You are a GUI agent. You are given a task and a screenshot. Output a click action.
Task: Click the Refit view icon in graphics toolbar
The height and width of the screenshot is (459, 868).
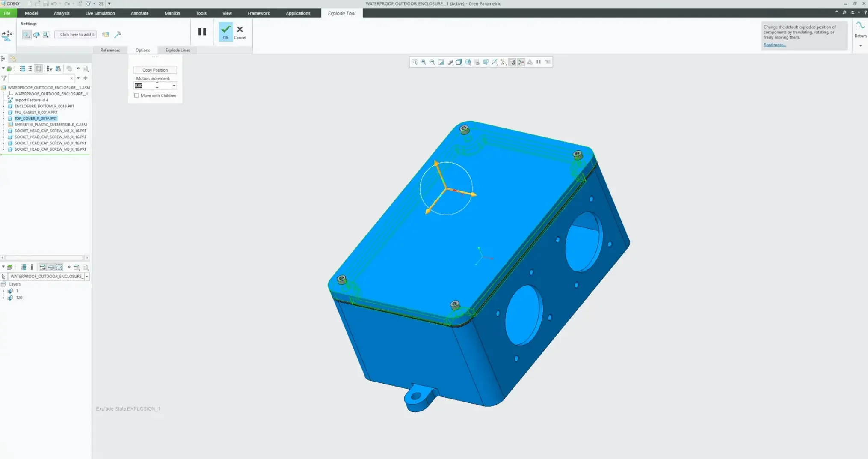click(x=414, y=62)
